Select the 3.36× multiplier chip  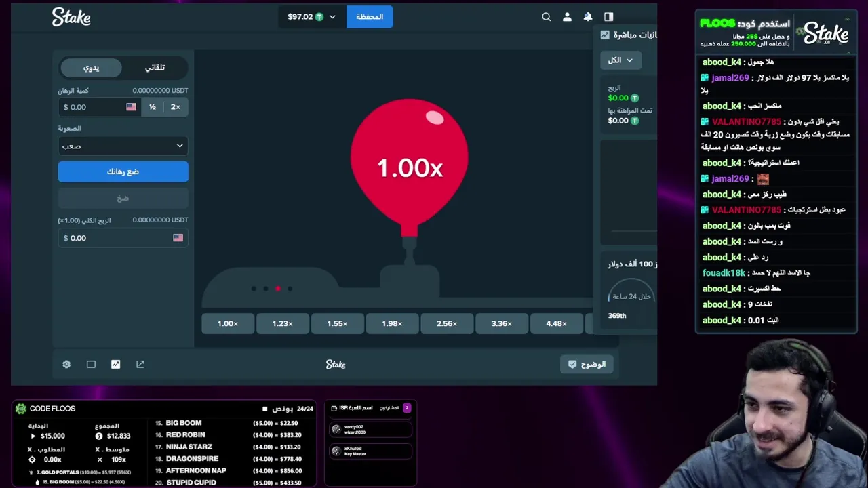[502, 323]
